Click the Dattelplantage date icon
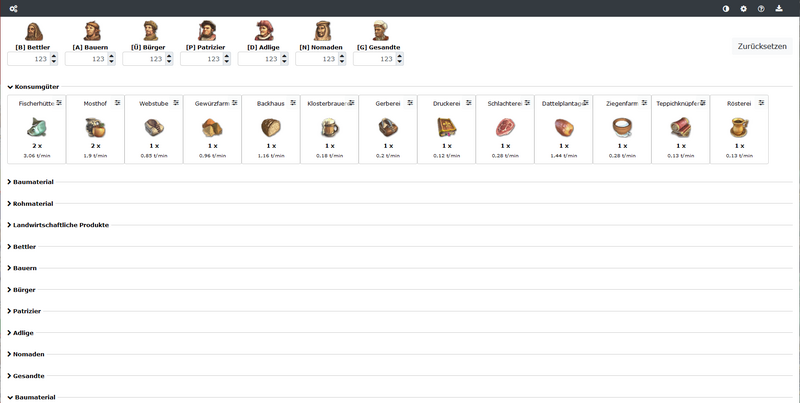Image resolution: width=800 pixels, height=403 pixels. point(564,127)
